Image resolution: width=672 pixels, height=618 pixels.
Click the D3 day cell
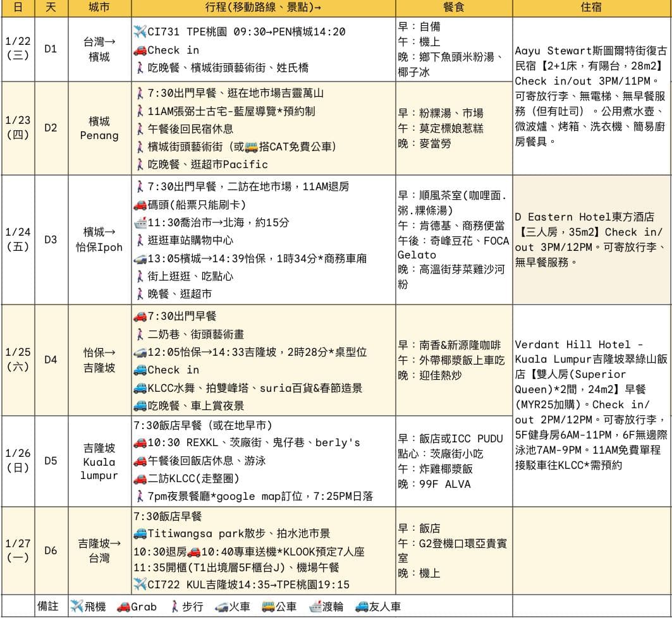[x=51, y=239]
